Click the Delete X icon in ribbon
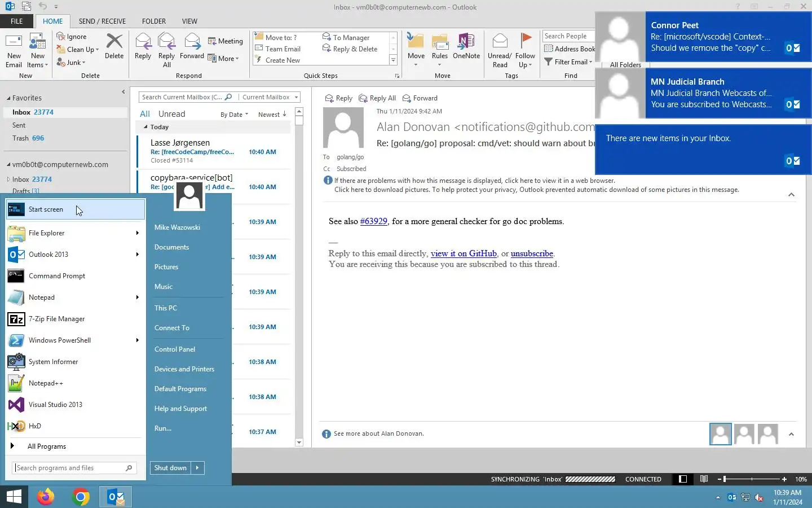The width and height of the screenshot is (812, 508). click(x=114, y=46)
